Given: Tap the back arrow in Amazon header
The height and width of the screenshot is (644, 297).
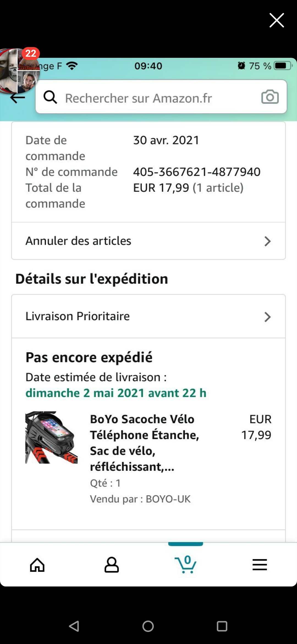Looking at the screenshot, I should tap(18, 98).
